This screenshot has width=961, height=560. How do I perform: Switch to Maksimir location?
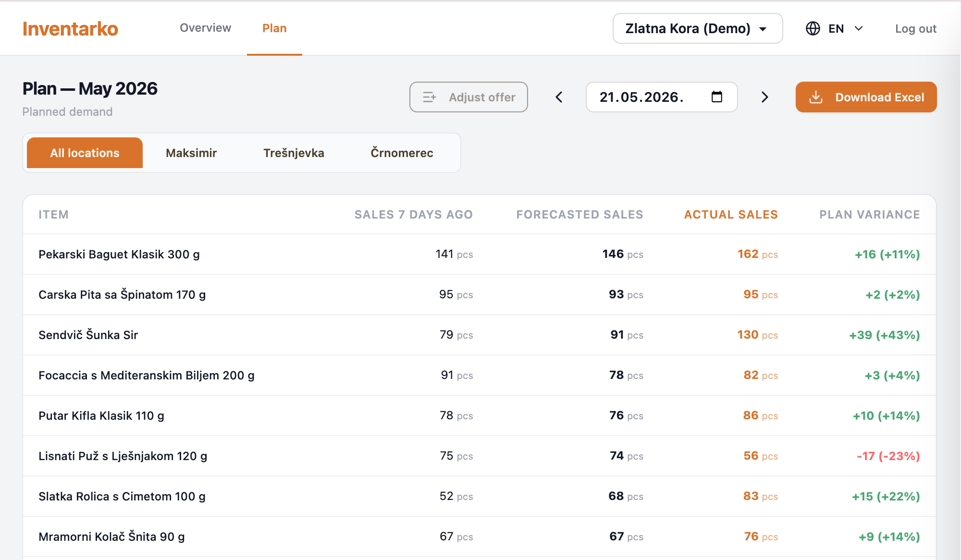[191, 153]
